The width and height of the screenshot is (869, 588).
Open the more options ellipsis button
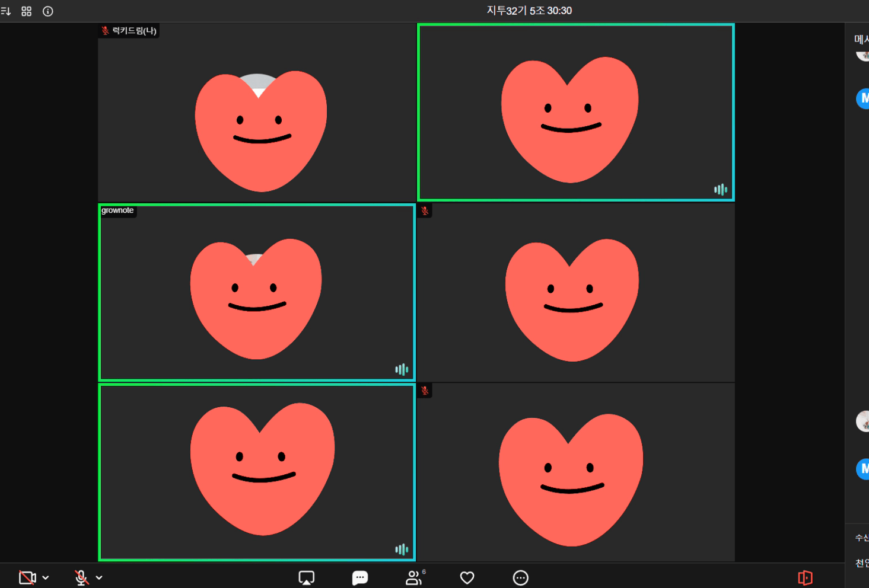520,577
